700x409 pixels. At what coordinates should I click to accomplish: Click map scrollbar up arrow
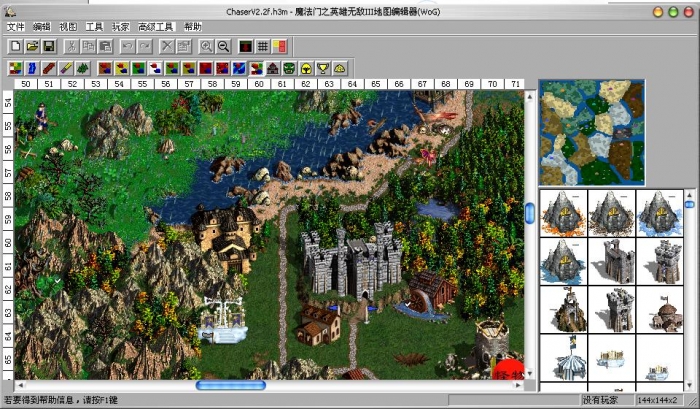[529, 96]
